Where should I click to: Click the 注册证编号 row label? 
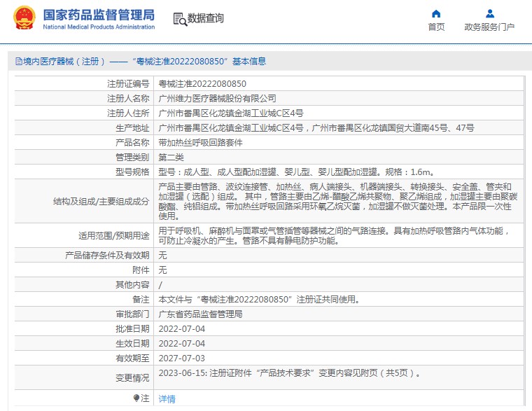tap(128, 84)
